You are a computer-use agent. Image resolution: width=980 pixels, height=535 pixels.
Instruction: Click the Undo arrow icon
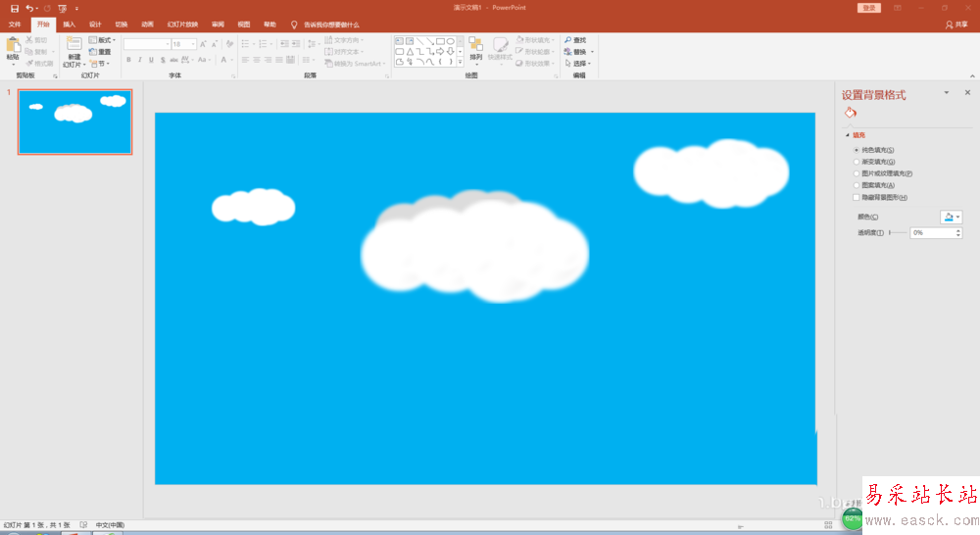pyautogui.click(x=29, y=8)
